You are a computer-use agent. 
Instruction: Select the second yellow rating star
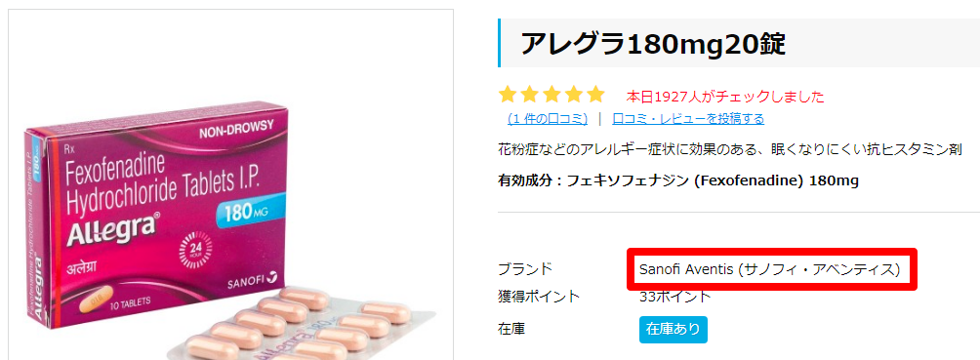(530, 95)
